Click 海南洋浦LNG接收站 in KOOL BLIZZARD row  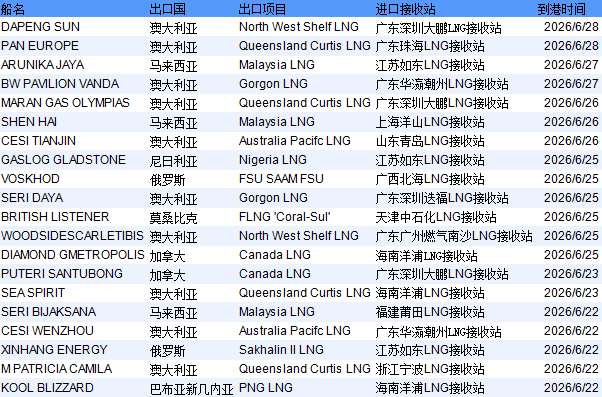pyautogui.click(x=430, y=388)
